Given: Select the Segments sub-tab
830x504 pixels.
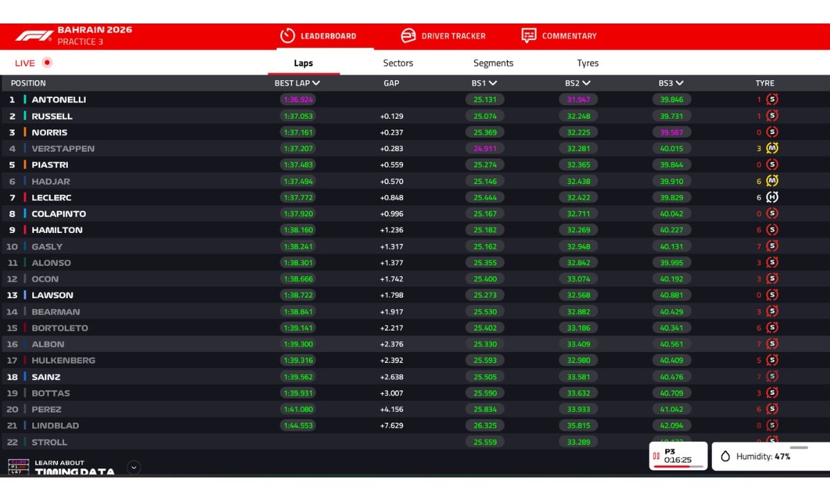Looking at the screenshot, I should click(x=493, y=63).
